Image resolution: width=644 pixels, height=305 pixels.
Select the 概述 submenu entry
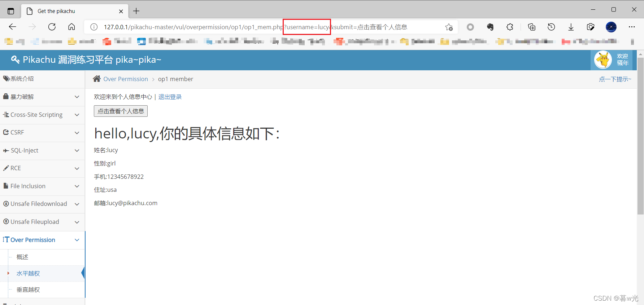[42, 257]
